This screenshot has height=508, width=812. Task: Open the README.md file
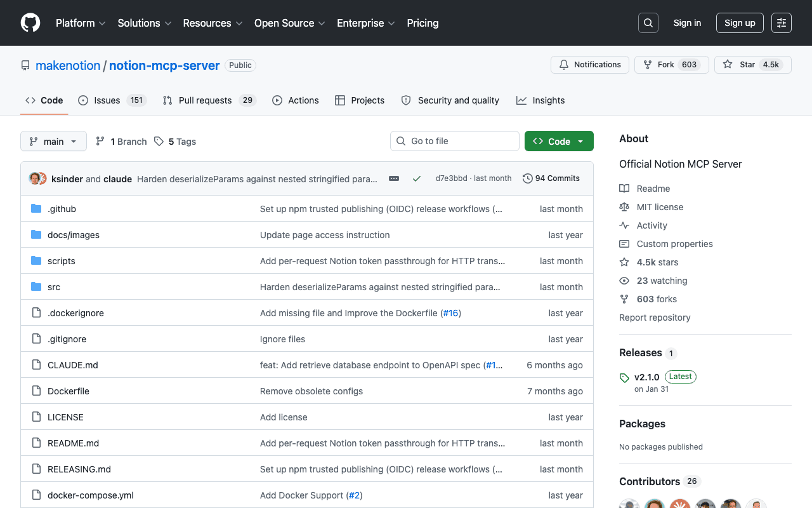pos(73,443)
